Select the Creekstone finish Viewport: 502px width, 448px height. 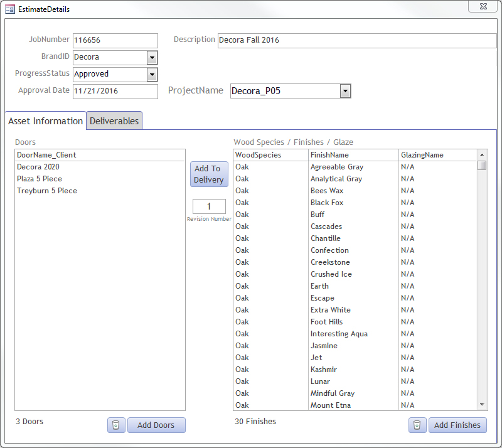[x=355, y=262]
